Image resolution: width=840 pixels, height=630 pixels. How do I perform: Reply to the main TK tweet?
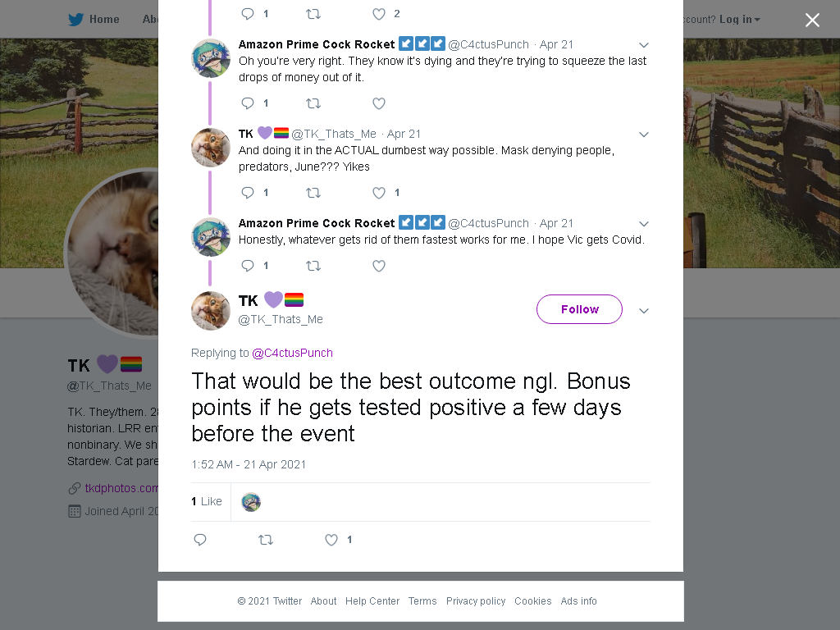pos(200,540)
